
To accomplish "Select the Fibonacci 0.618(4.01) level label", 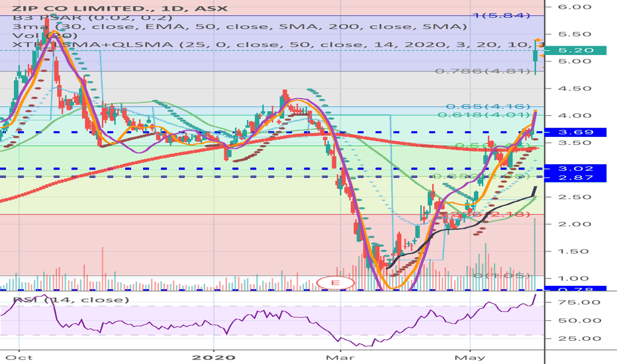I will [484, 115].
